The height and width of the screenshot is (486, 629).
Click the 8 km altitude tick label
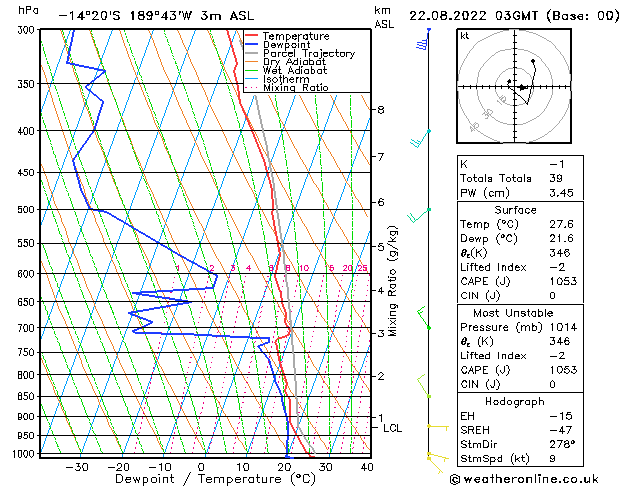pyautogui.click(x=381, y=109)
